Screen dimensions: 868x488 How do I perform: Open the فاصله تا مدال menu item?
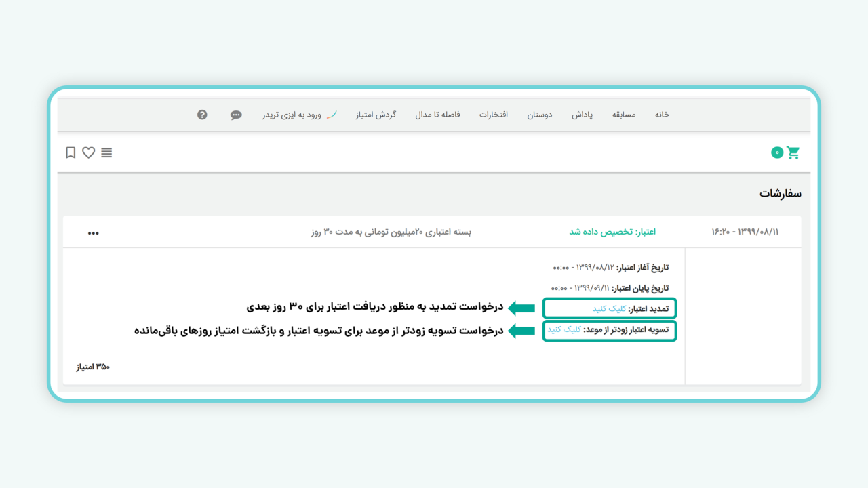tap(437, 115)
